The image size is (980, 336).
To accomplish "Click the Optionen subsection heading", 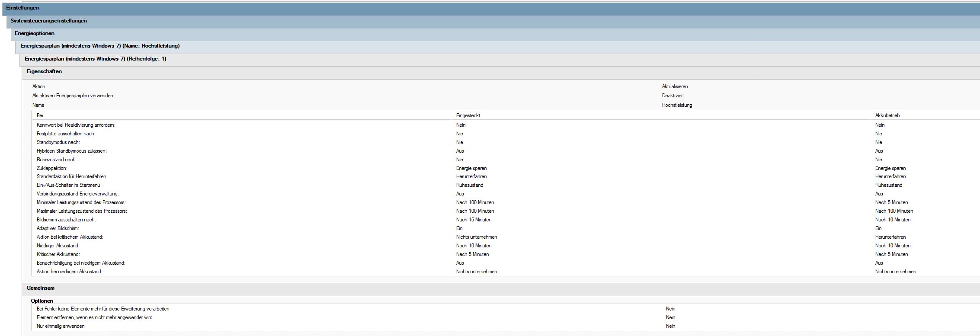I will click(42, 301).
